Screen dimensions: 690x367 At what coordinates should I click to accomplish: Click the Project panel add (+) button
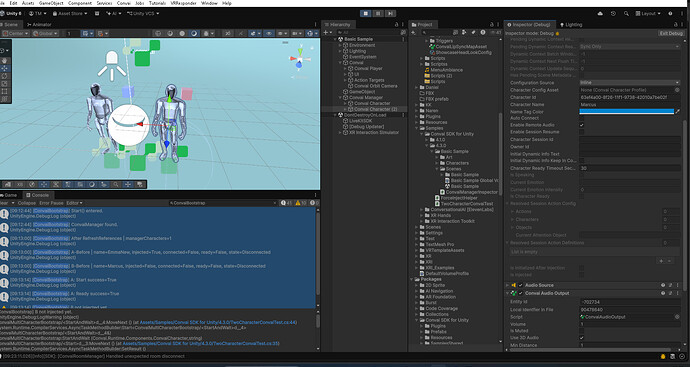coord(414,33)
